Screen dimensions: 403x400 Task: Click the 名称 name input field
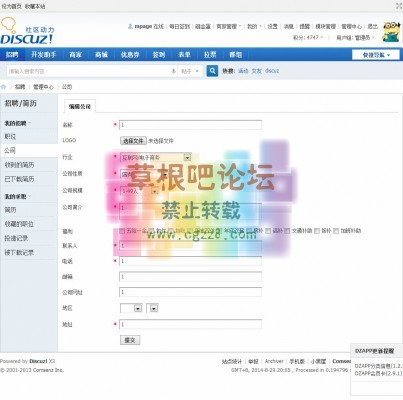(x=190, y=125)
